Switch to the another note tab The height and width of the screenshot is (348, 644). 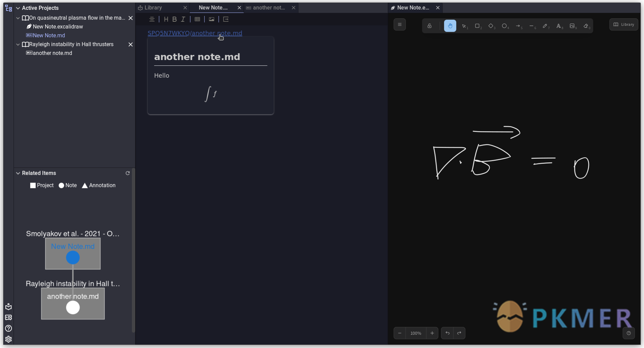[x=268, y=8]
